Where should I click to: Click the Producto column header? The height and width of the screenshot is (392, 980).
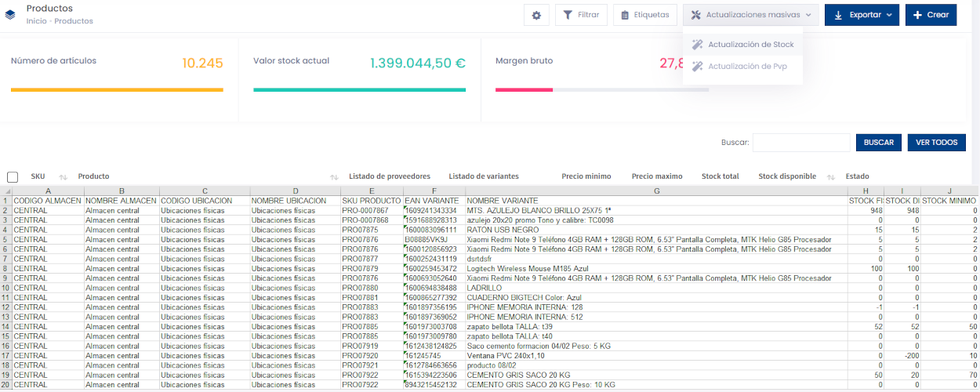tap(93, 176)
